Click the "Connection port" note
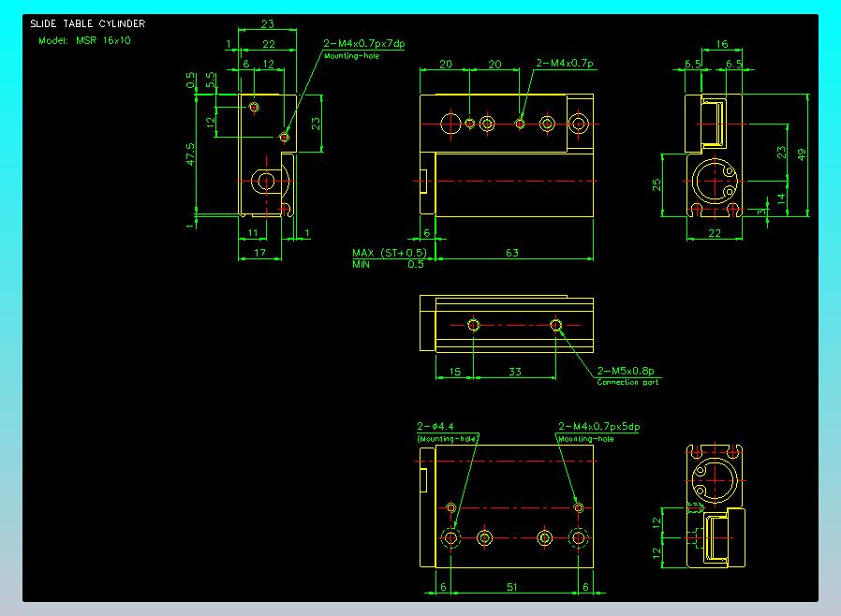This screenshot has width=841, height=616. coord(627,382)
